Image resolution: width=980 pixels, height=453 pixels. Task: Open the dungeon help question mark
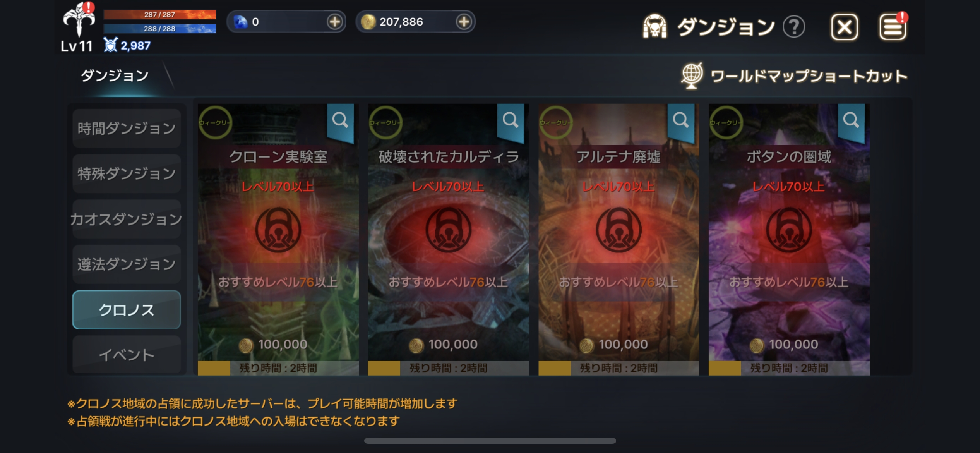(x=794, y=27)
